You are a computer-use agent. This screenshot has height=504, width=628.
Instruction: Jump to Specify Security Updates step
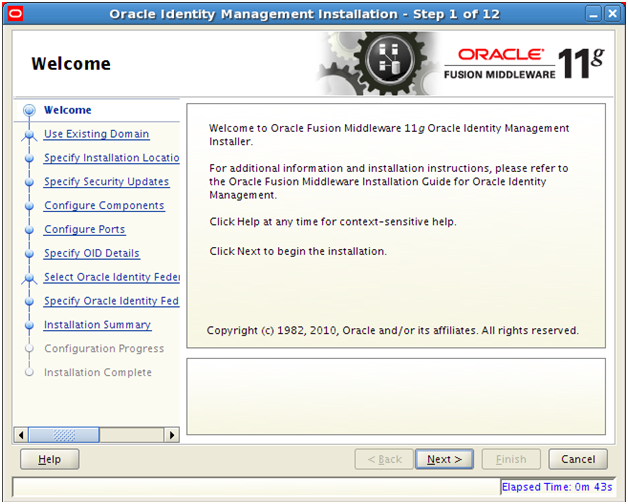[107, 181]
